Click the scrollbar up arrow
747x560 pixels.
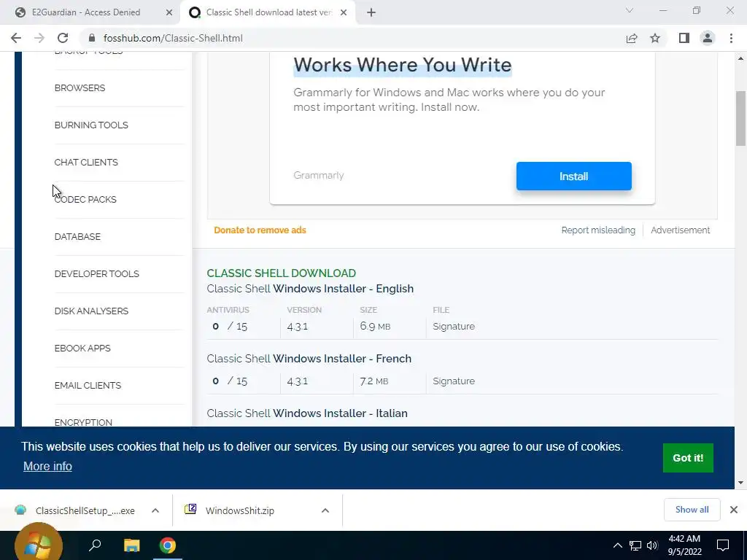click(740, 58)
